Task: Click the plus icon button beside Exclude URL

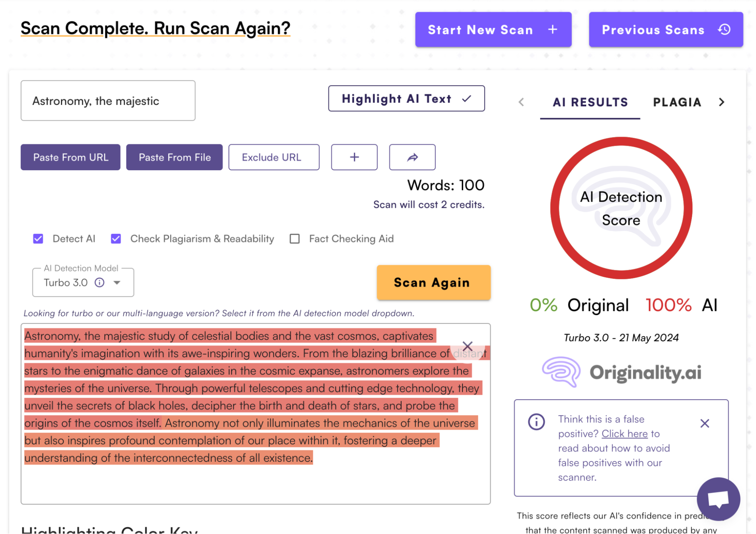Action: coord(354,157)
